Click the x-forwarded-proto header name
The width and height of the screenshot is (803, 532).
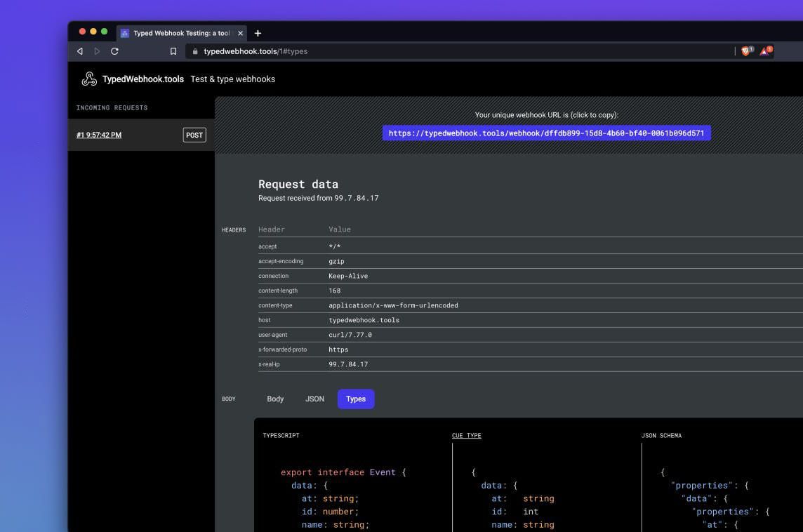pyautogui.click(x=283, y=350)
